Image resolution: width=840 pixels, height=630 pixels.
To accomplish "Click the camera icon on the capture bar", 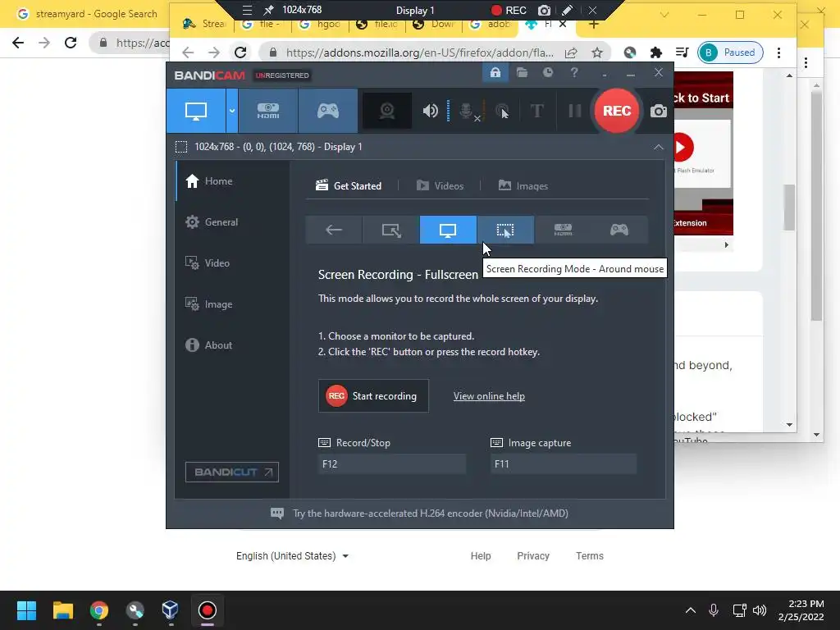I will coord(545,10).
